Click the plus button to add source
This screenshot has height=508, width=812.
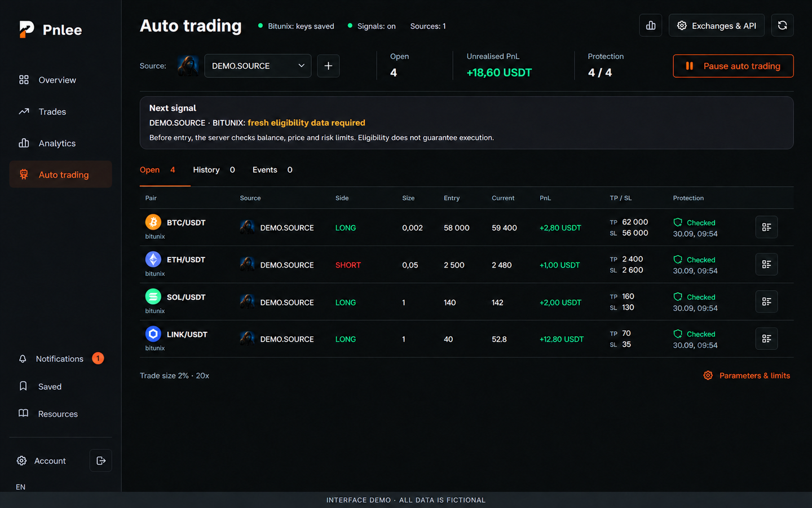coord(328,66)
